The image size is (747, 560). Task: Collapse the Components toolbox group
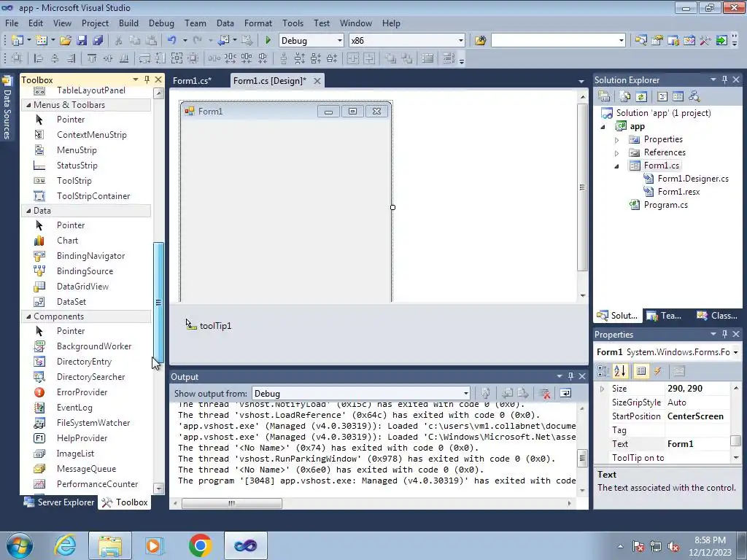coord(28,316)
